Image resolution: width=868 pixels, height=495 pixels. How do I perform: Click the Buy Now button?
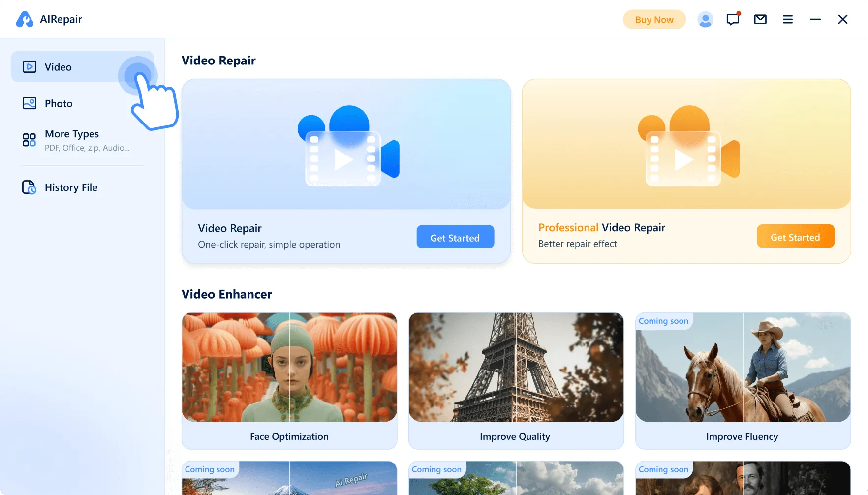pyautogui.click(x=654, y=20)
